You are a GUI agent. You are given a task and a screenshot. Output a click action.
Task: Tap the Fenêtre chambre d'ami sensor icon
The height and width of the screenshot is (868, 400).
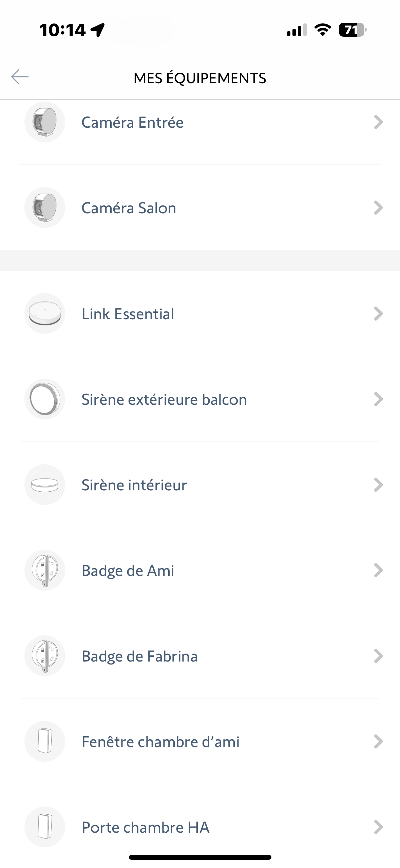(x=45, y=742)
